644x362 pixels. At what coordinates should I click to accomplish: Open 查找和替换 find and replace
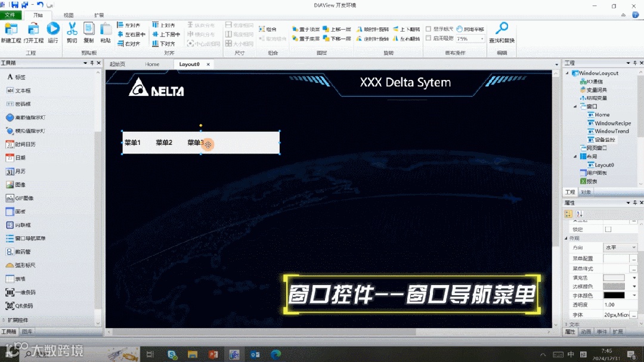[501, 32]
